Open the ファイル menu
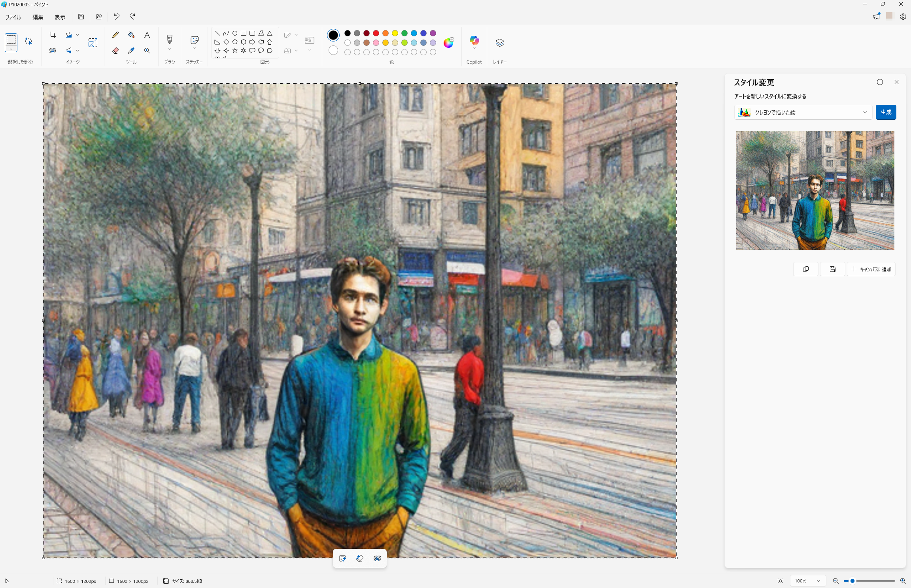The image size is (911, 588). [13, 17]
